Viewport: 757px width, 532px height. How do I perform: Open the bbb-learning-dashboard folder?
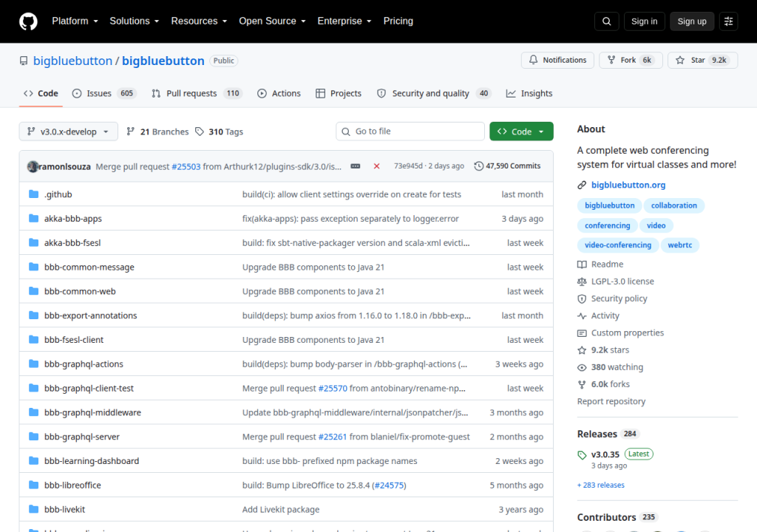point(92,460)
